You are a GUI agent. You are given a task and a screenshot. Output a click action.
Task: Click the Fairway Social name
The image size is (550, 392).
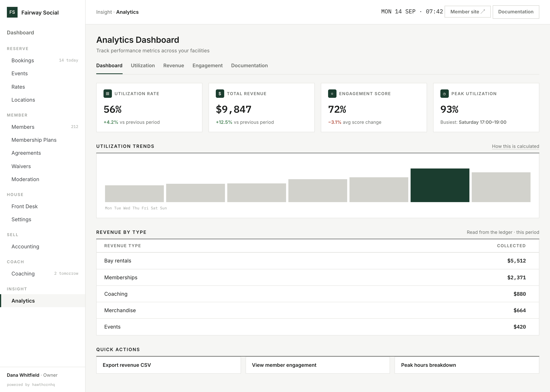[40, 13]
